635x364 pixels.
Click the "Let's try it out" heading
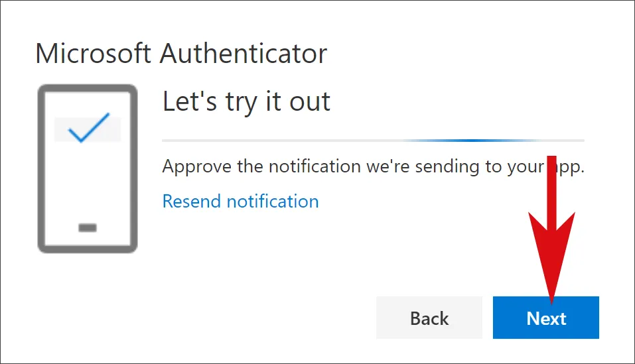click(246, 102)
